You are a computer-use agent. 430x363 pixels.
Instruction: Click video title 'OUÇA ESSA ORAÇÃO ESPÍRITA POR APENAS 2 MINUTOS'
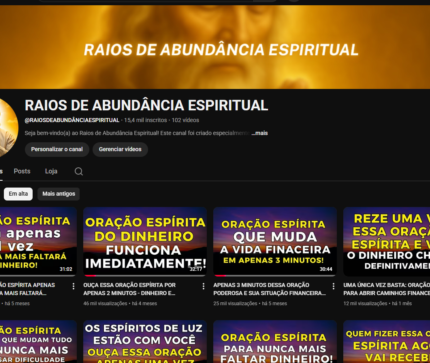coord(129,289)
